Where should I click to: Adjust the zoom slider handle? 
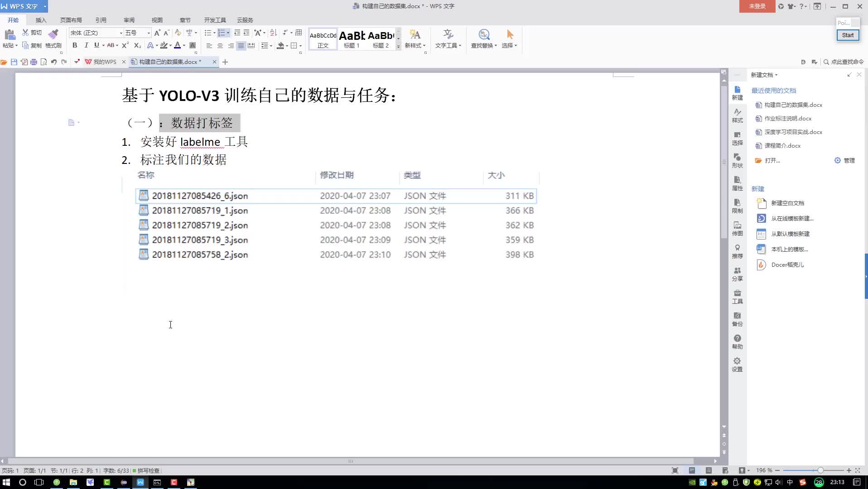(x=820, y=470)
